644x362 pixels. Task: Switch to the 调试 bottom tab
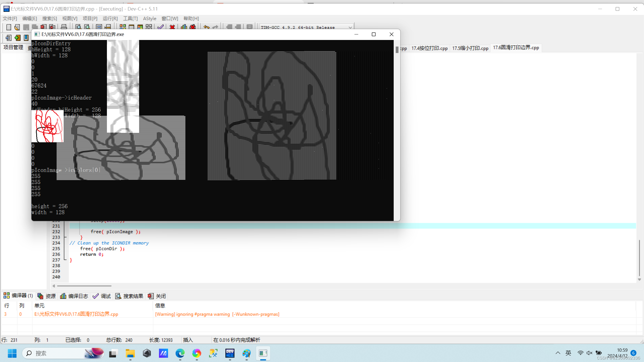[x=102, y=296]
